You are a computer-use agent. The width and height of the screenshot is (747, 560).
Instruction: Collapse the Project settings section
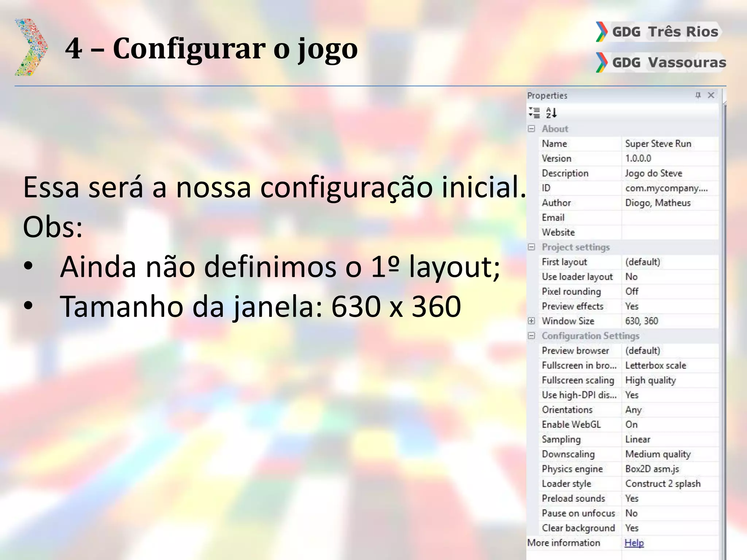pos(531,247)
